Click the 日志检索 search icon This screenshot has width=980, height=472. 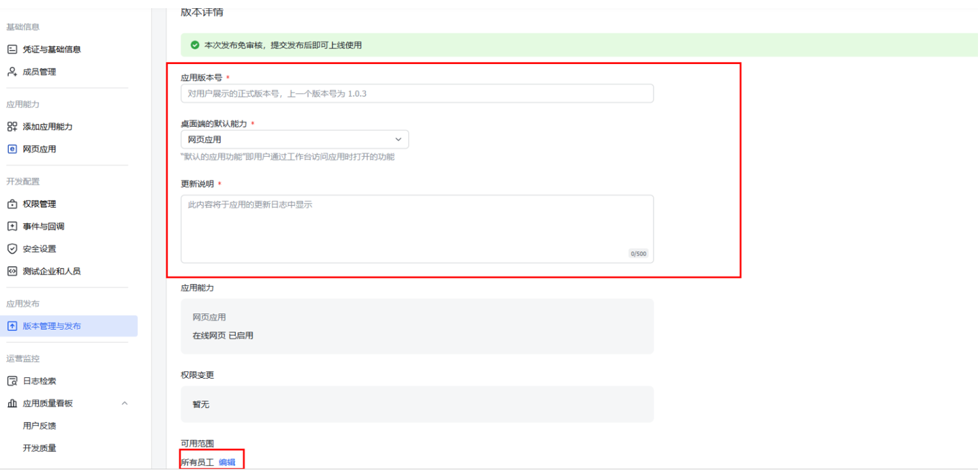[12, 381]
